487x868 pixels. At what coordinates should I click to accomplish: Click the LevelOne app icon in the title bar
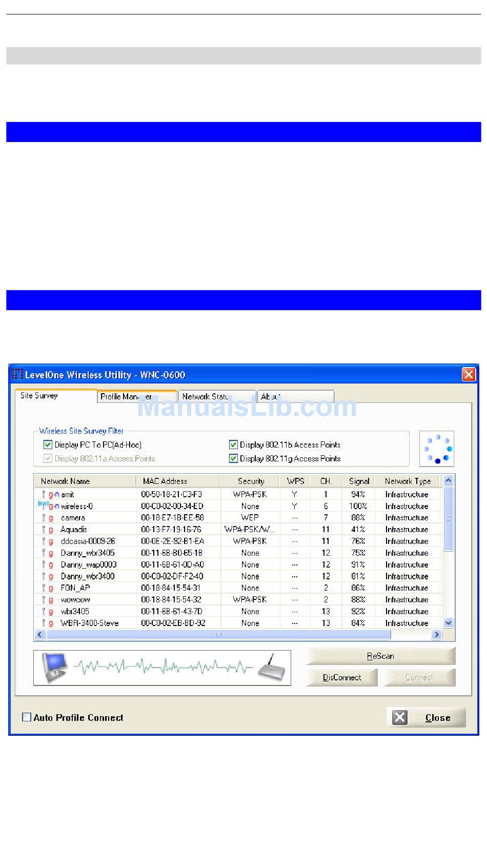[17, 375]
